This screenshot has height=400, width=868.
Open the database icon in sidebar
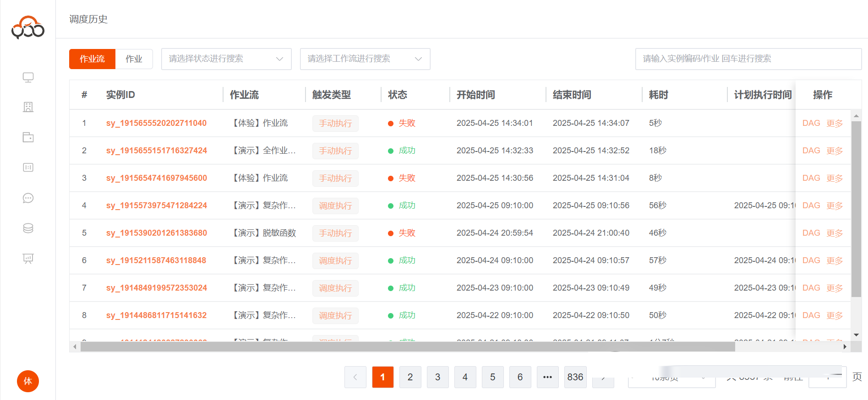tap(28, 228)
